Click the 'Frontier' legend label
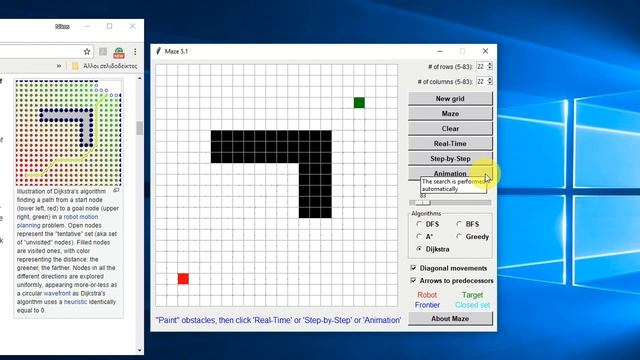The width and height of the screenshot is (640, 360). point(427,305)
